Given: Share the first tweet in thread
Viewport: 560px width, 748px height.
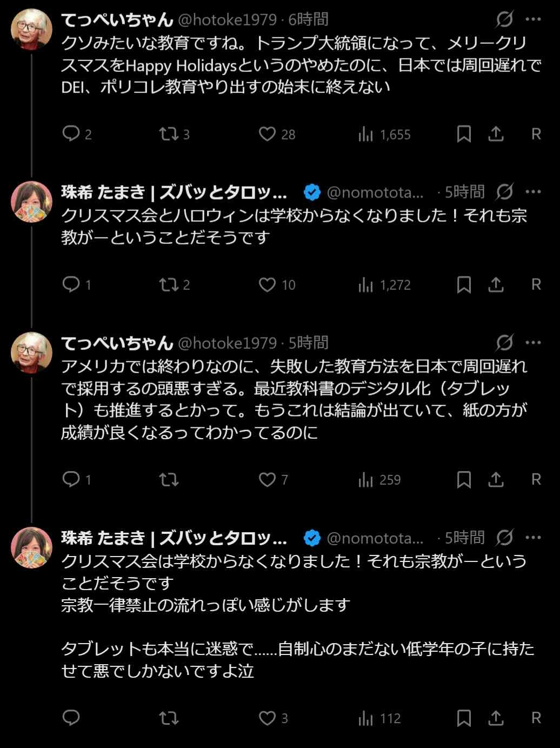Looking at the screenshot, I should click(496, 134).
